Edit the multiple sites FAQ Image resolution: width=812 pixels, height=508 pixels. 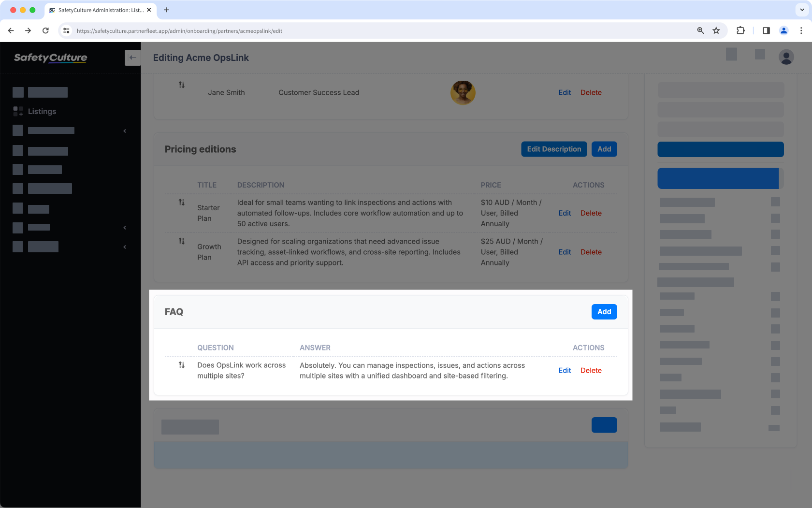point(565,370)
